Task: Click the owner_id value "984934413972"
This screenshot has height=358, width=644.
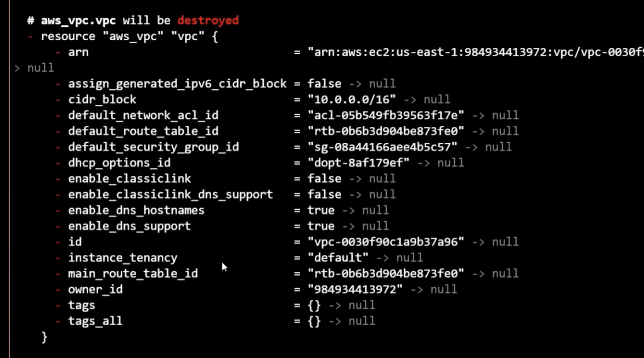Action: click(355, 289)
